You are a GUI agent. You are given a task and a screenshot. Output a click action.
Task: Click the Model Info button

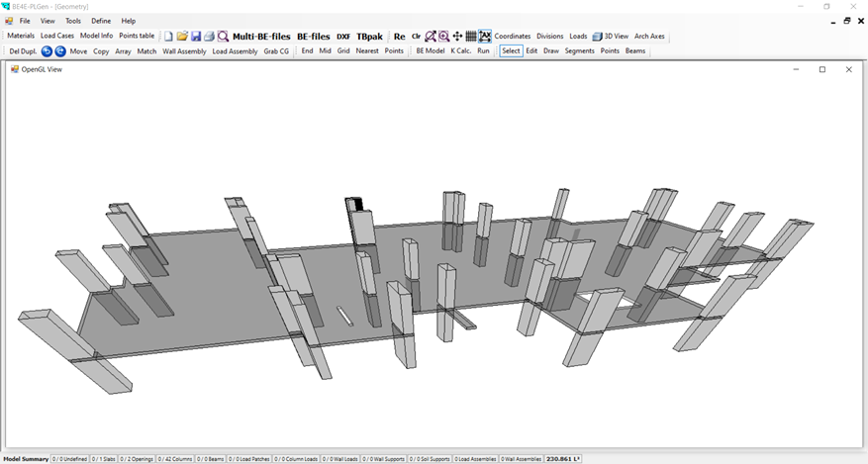96,36
